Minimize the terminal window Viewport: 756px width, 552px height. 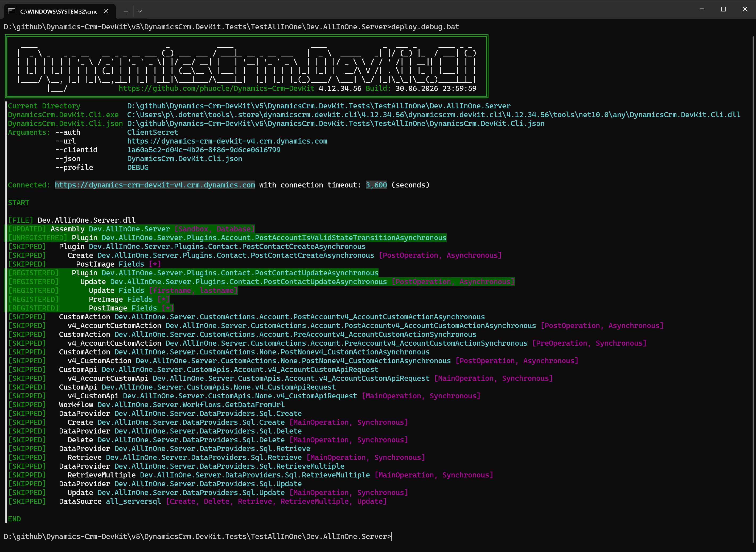point(702,9)
